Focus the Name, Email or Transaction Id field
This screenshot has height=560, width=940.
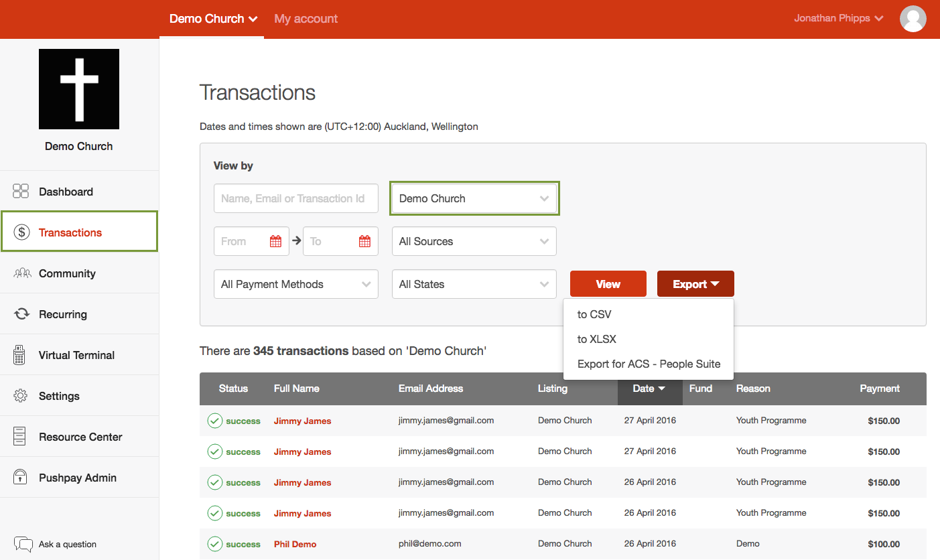tap(295, 199)
